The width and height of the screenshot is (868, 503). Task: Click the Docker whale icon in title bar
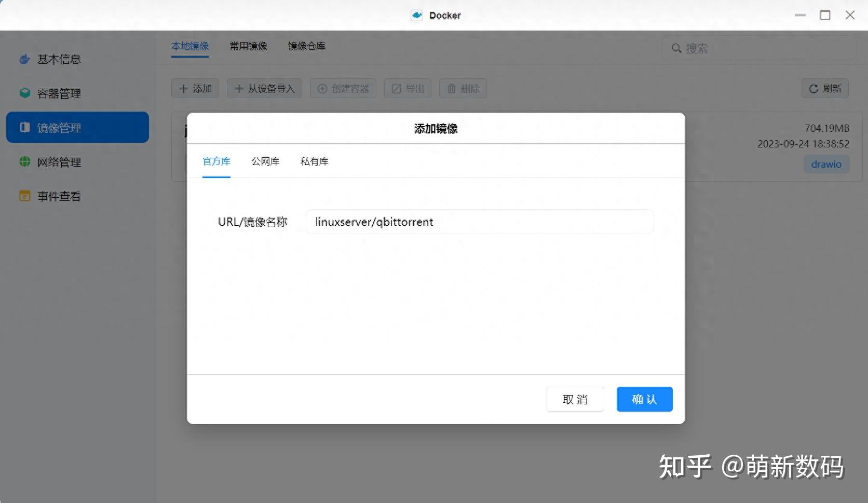(x=416, y=15)
